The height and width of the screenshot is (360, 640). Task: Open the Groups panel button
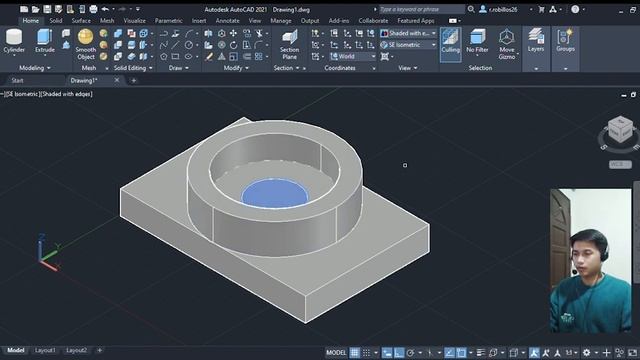[x=565, y=41]
